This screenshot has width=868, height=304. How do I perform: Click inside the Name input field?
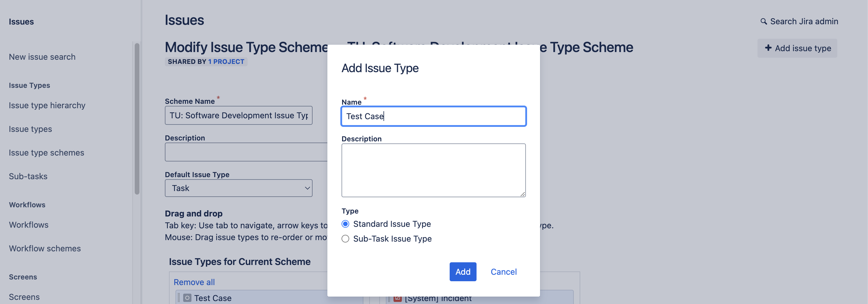[x=433, y=116]
